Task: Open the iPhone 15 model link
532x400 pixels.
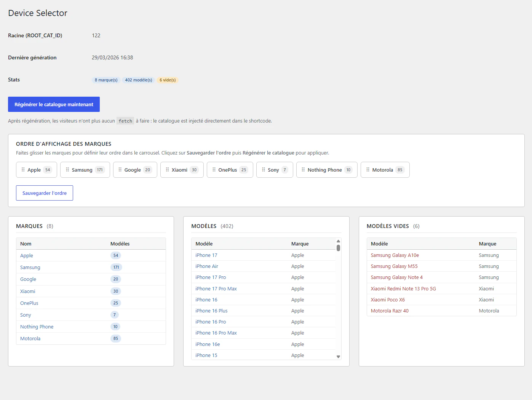Action: 206,355
